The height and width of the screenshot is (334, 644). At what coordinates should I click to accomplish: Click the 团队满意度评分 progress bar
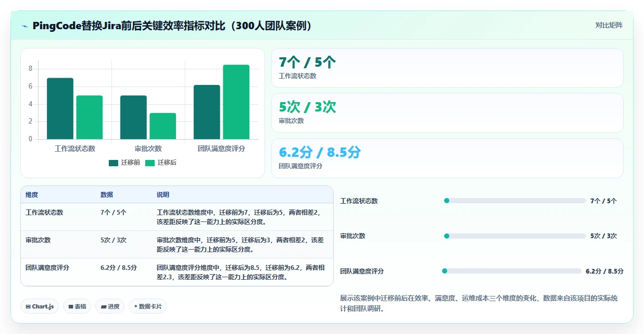tap(512, 271)
